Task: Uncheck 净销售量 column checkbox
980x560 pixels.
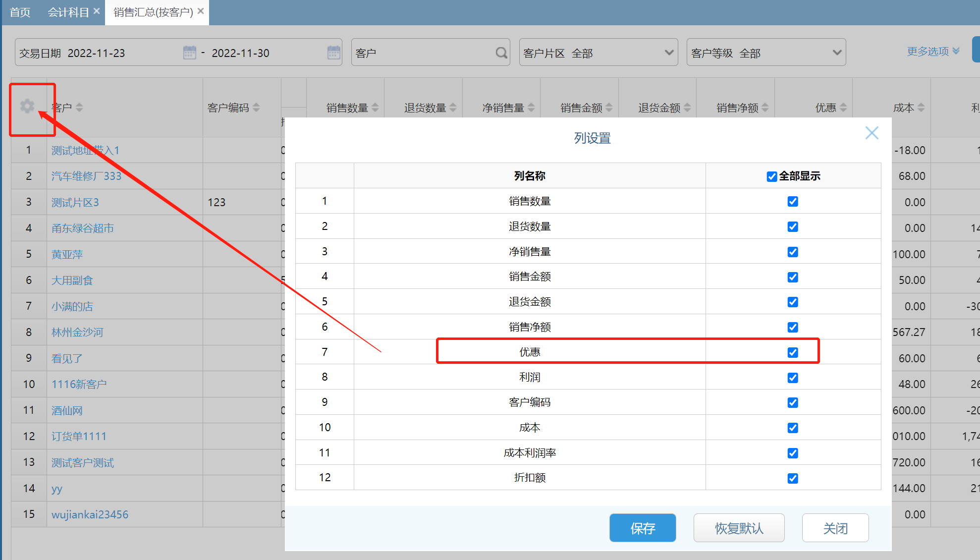Action: [793, 252]
